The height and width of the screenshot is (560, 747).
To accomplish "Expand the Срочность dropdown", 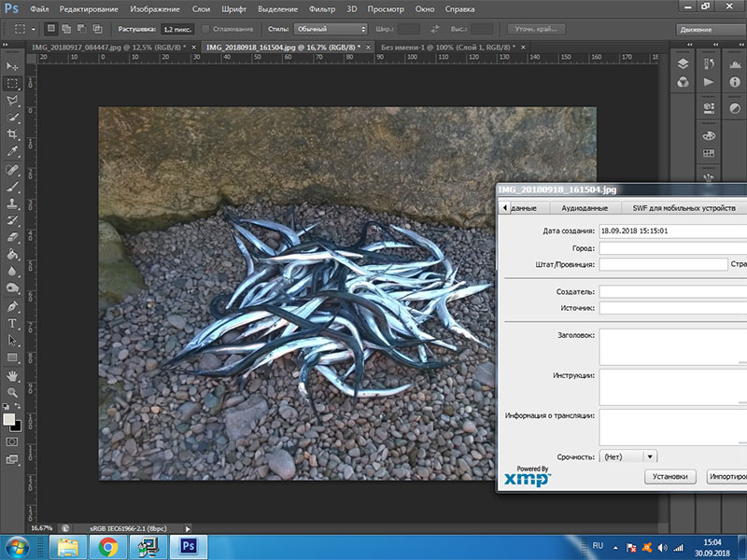I will 650,456.
